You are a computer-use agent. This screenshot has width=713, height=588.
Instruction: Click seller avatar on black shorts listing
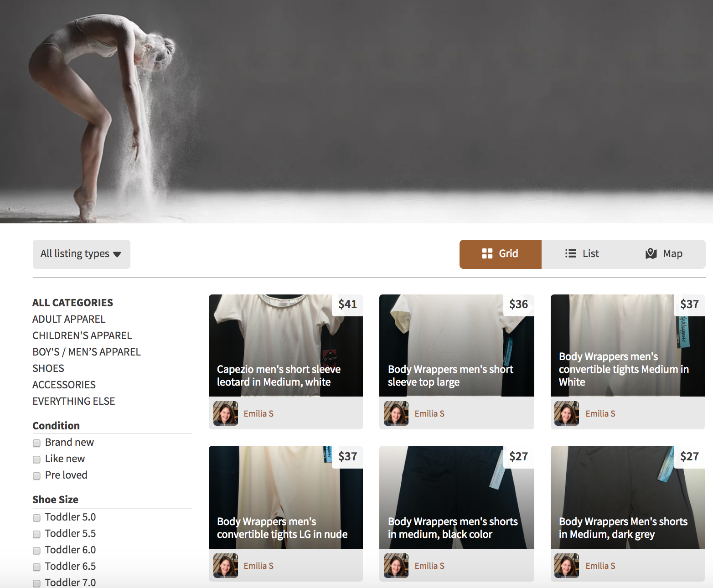396,566
